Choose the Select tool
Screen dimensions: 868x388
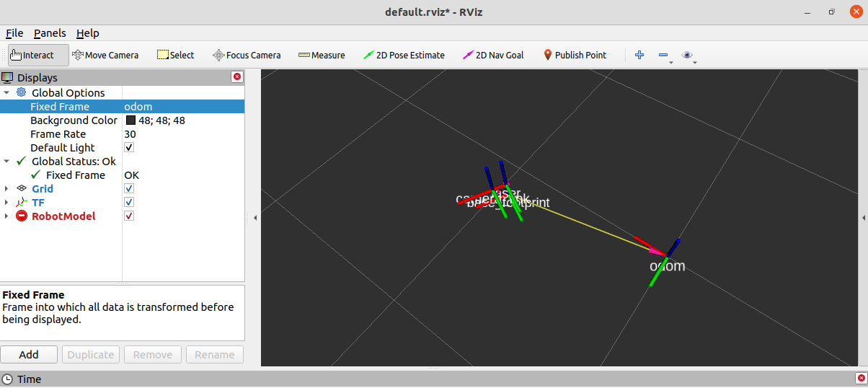(176, 55)
